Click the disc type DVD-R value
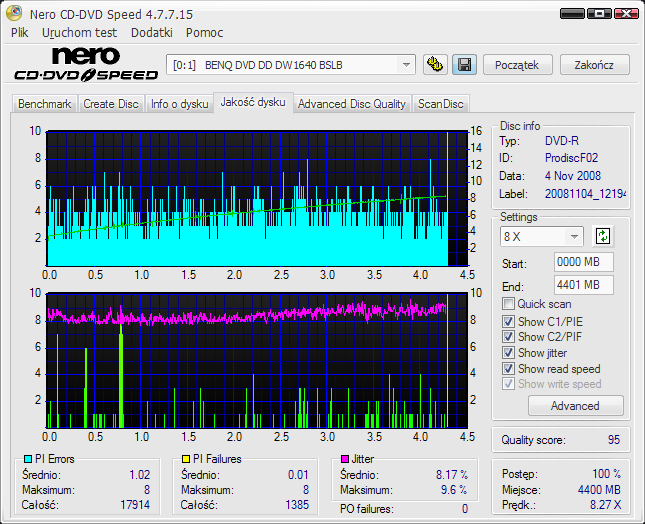Viewport: 645px width, 524px height. coord(561,141)
